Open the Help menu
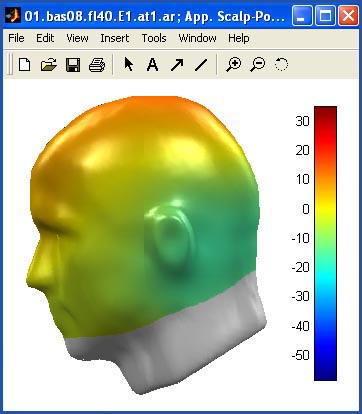Screen dimensions: 362x414 click(x=239, y=38)
